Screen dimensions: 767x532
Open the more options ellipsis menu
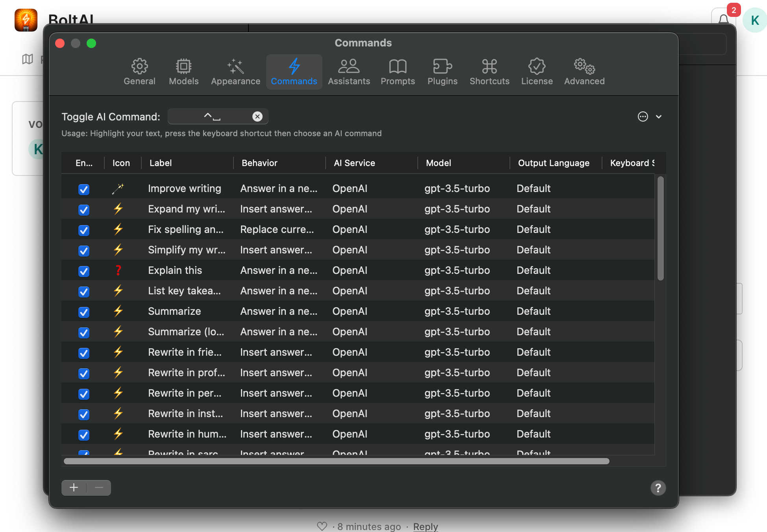(643, 116)
